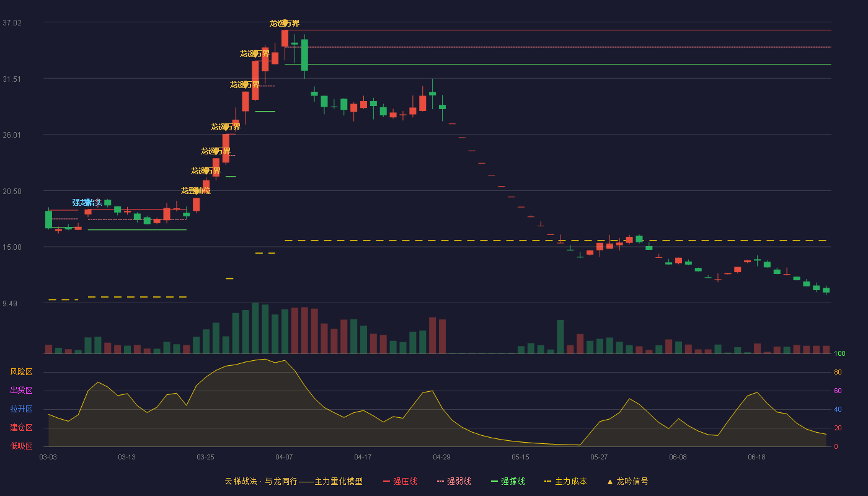Toggle 龙吟信号 series via legend text

pos(632,481)
